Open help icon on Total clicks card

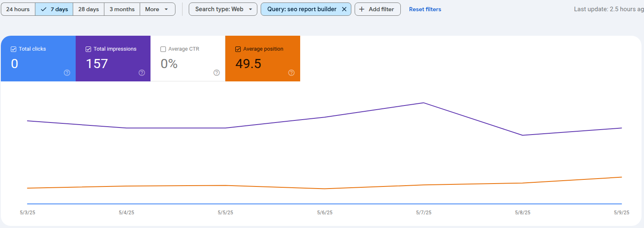[x=67, y=73]
